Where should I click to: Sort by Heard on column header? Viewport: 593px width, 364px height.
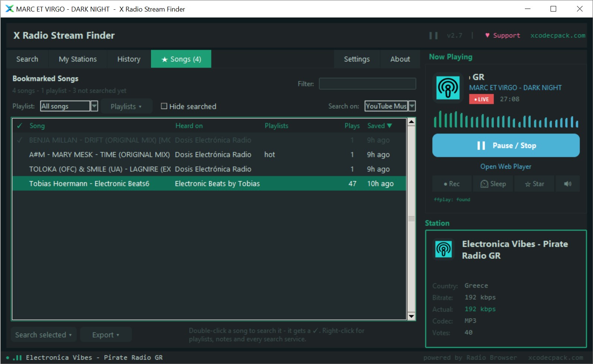(x=189, y=126)
